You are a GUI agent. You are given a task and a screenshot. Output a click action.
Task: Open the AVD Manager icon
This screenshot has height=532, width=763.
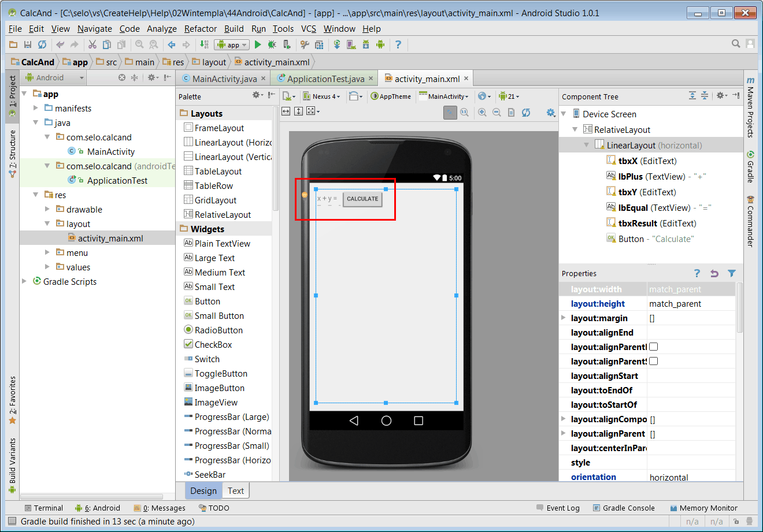pyautogui.click(x=351, y=44)
